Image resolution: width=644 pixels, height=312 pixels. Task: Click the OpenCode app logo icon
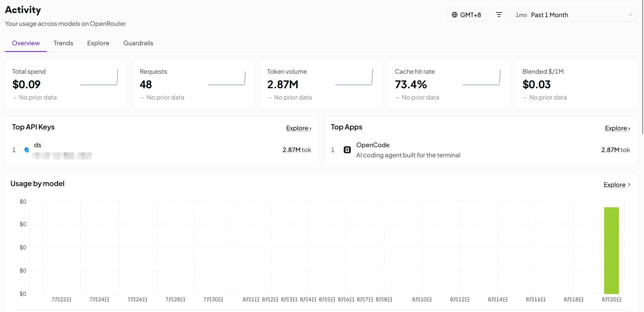coord(347,150)
